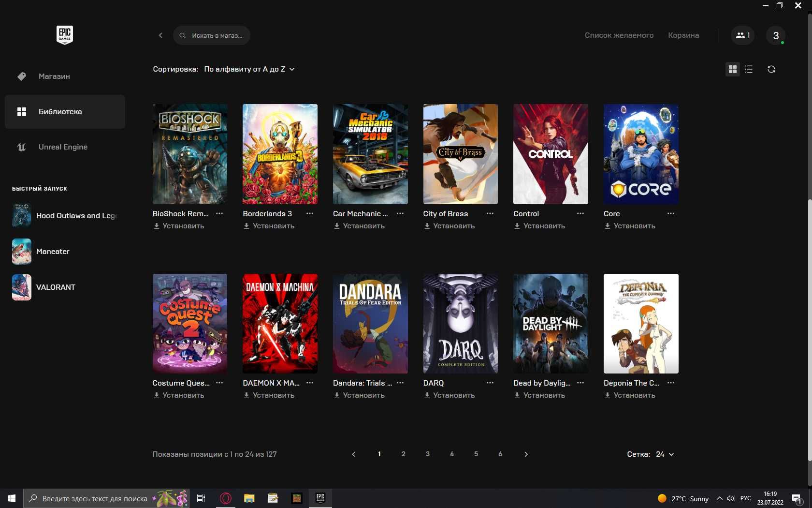This screenshot has height=508, width=812.
Task: Click Установить under BioShock Remastered
Action: (179, 226)
